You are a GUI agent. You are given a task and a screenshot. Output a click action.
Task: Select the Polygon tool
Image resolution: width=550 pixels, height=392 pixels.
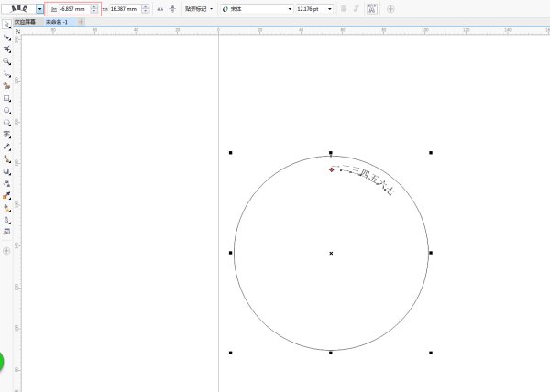6,123
